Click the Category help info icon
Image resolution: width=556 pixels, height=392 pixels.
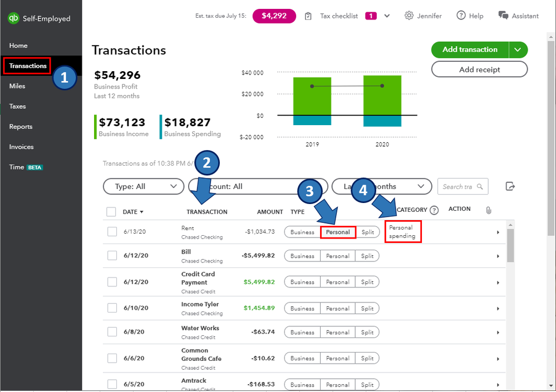pos(434,210)
